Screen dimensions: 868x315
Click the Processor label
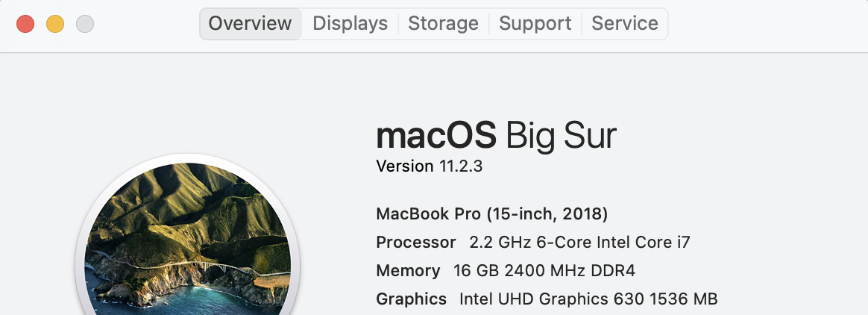point(416,243)
